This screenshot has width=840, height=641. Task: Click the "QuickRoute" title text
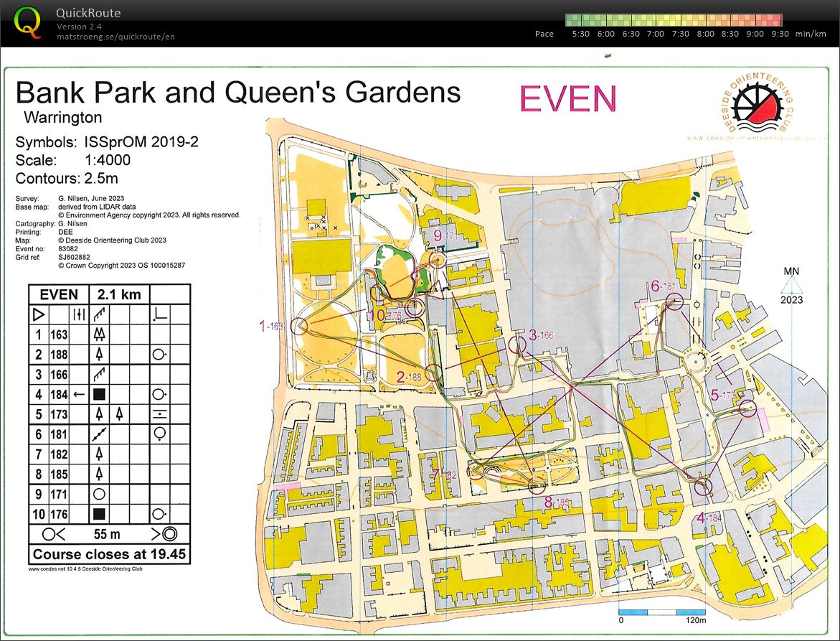point(88,13)
